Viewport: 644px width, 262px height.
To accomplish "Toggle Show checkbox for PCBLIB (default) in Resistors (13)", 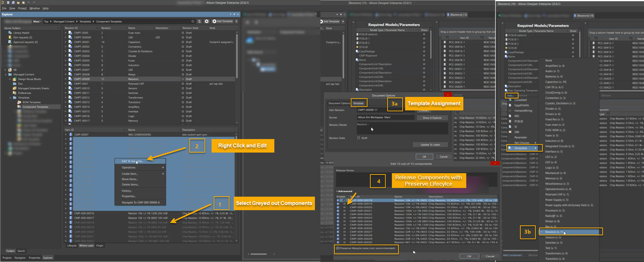I will [424, 34].
